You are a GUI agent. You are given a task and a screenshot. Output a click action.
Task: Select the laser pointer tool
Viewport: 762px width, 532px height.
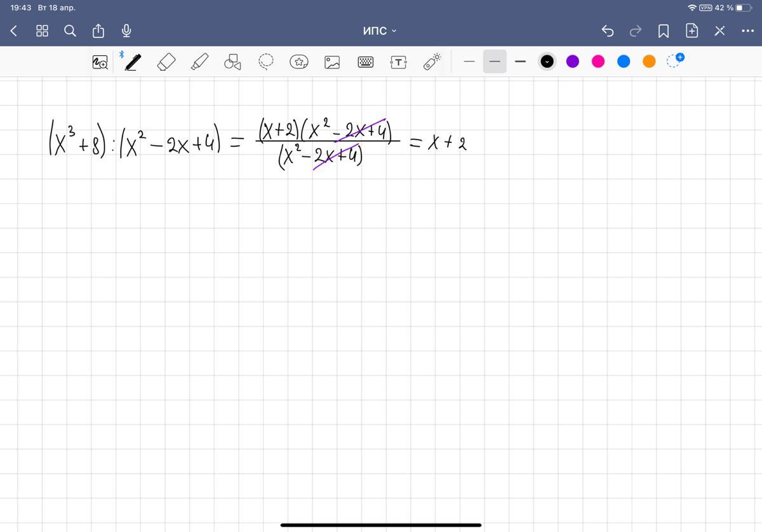point(432,62)
